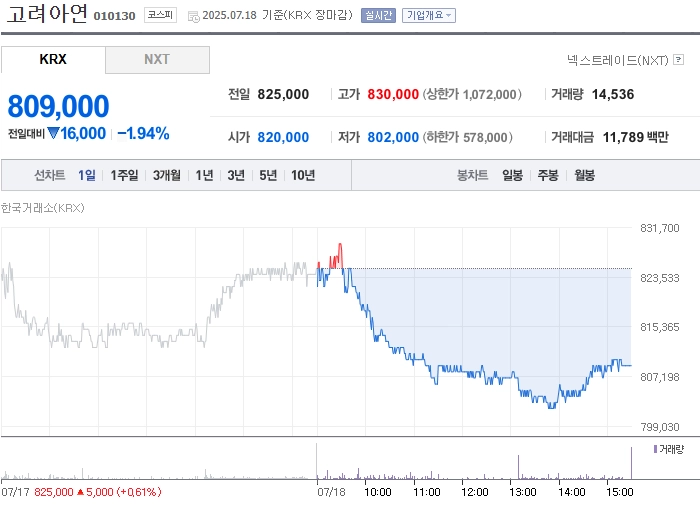Switch to the KRX tab
Viewport: 700px width, 505px height.
[53, 59]
